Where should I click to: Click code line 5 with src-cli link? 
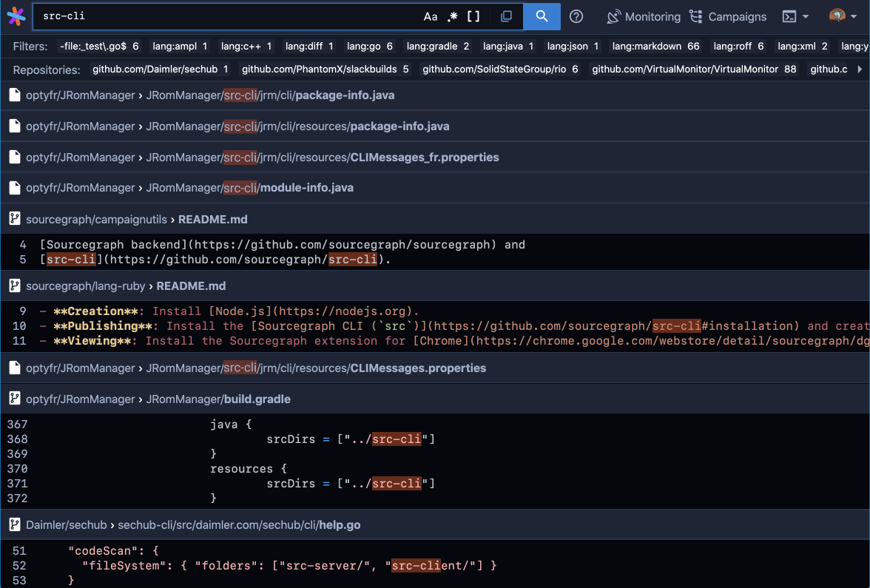pyautogui.click(x=215, y=260)
